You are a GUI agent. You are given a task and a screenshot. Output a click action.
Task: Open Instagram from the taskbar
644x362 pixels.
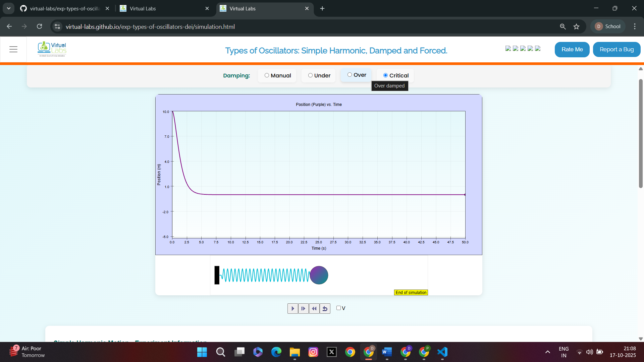pos(313,352)
